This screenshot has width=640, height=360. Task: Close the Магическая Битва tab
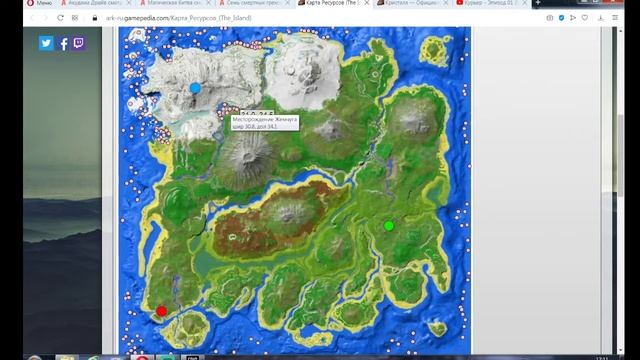click(208, 3)
